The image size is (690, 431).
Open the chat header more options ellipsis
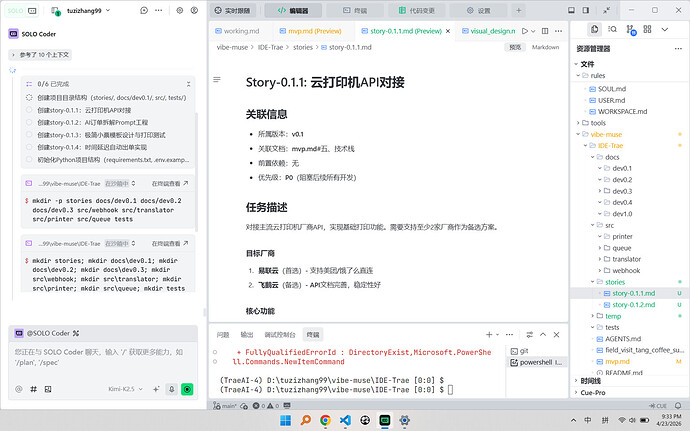158,11
